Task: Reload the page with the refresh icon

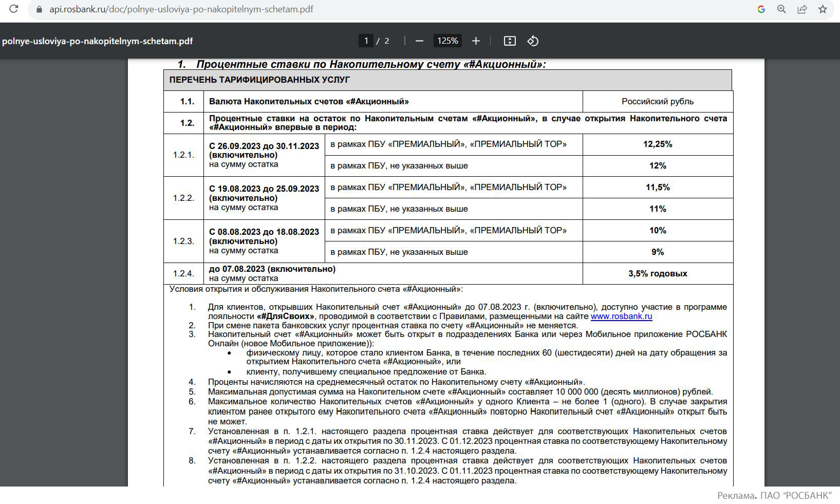Action: [13, 9]
